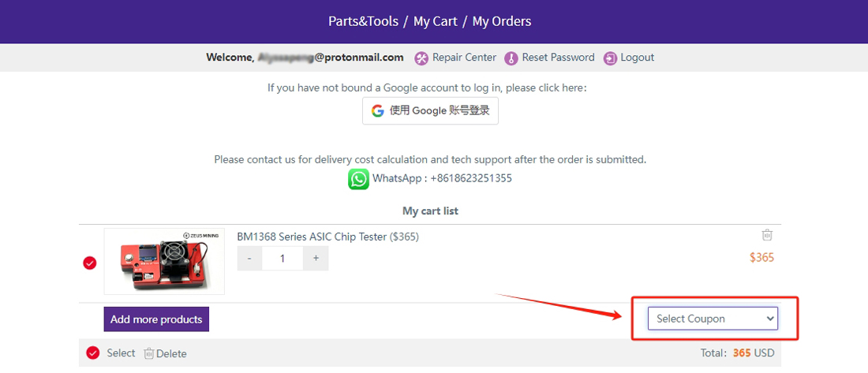868x373 pixels.
Task: Decrease quantity with the minus button
Action: 249,258
